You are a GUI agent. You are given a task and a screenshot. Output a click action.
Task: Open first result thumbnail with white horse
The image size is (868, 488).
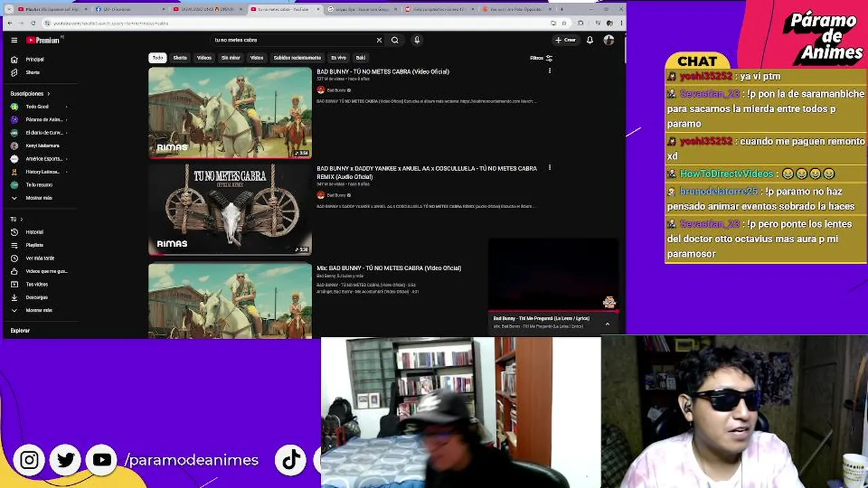coord(230,113)
